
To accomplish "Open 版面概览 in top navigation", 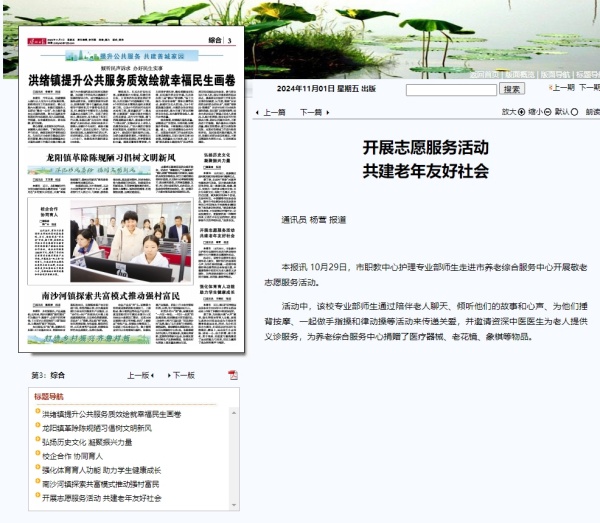I will 520,74.
